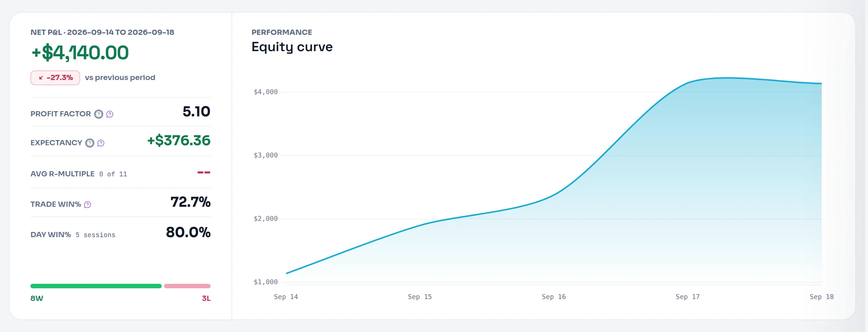Click the red dashes for Avg R-Multiple
The height and width of the screenshot is (332, 868).
(204, 172)
